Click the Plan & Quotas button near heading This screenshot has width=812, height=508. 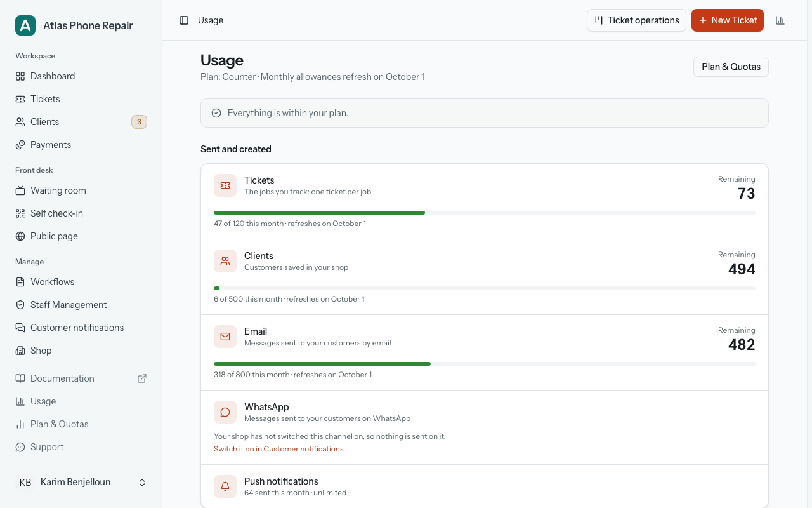731,67
